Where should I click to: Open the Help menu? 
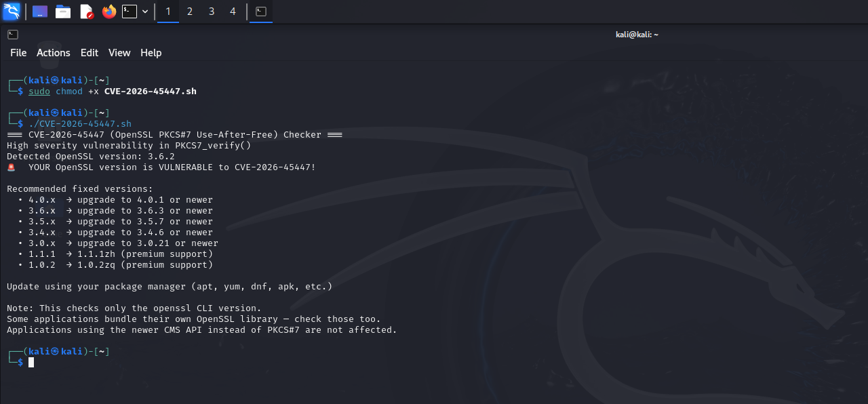pos(151,53)
